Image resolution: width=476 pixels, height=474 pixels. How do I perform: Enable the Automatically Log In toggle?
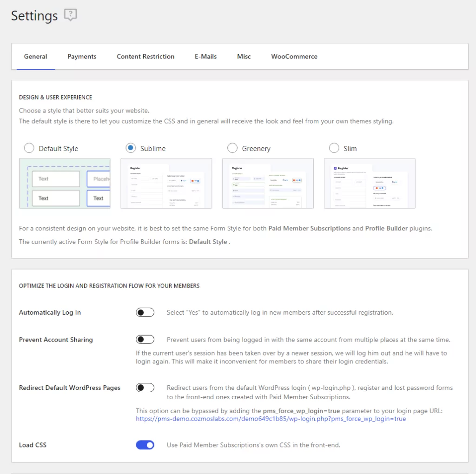tap(145, 312)
